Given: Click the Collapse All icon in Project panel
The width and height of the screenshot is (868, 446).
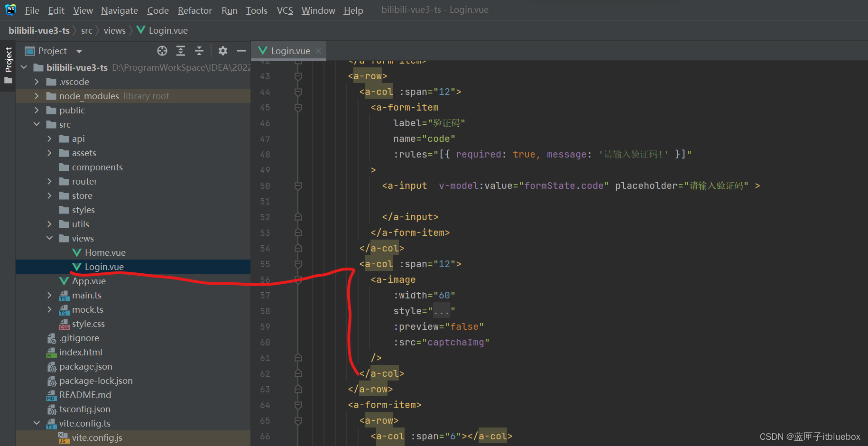Looking at the screenshot, I should click(x=199, y=51).
